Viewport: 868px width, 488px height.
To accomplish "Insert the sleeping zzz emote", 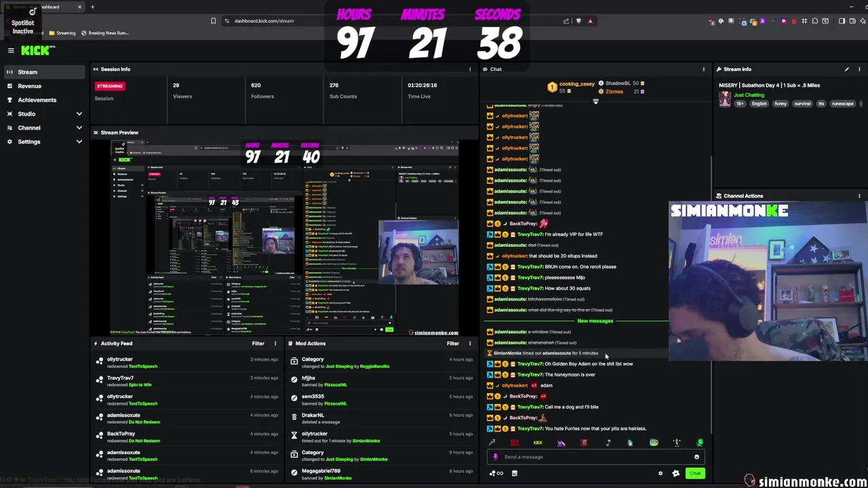I will pos(492,443).
